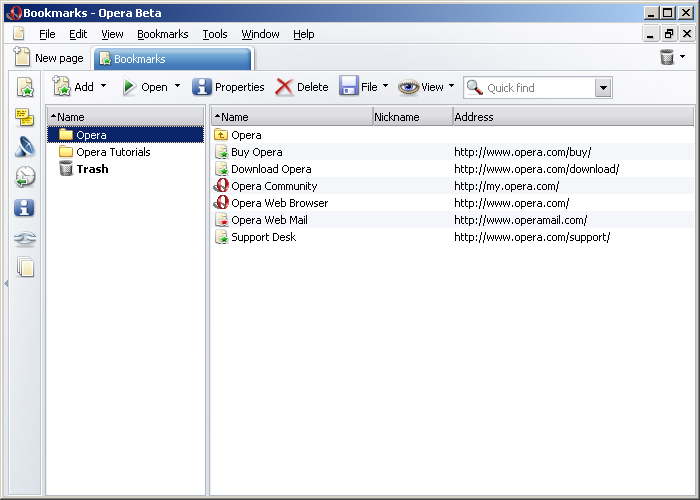Open the Info panel in the sidebar
The height and width of the screenshot is (500, 700).
pyautogui.click(x=25, y=208)
